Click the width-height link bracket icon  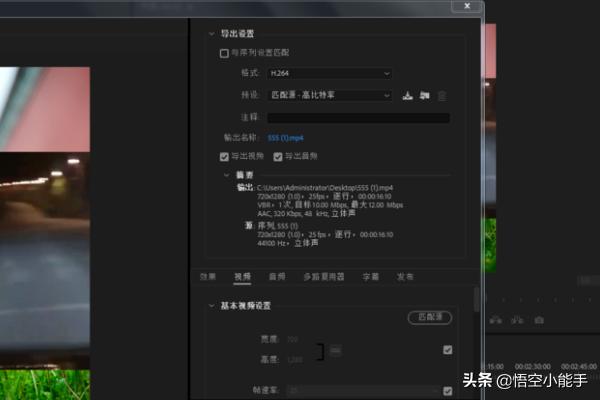click(322, 350)
